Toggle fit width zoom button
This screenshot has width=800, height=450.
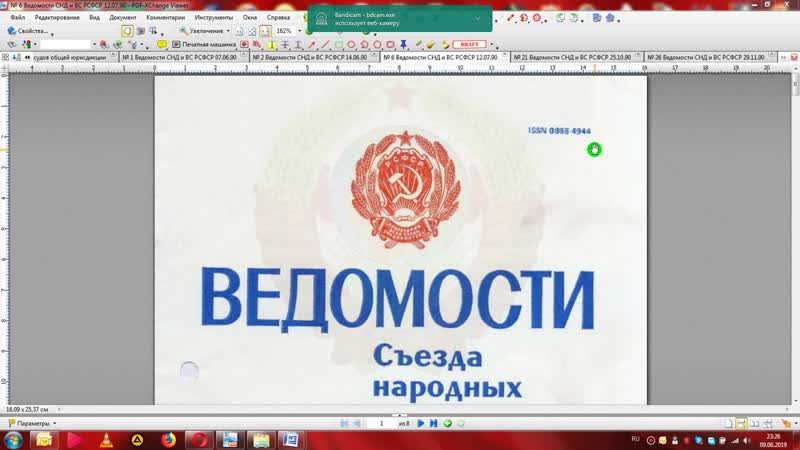pyautogui.click(x=265, y=31)
